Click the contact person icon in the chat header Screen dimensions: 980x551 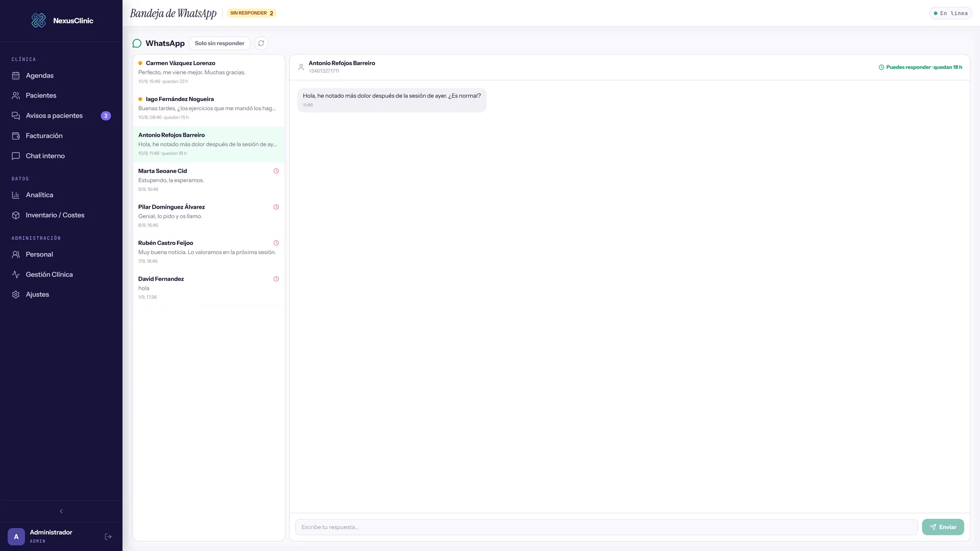pos(301,67)
